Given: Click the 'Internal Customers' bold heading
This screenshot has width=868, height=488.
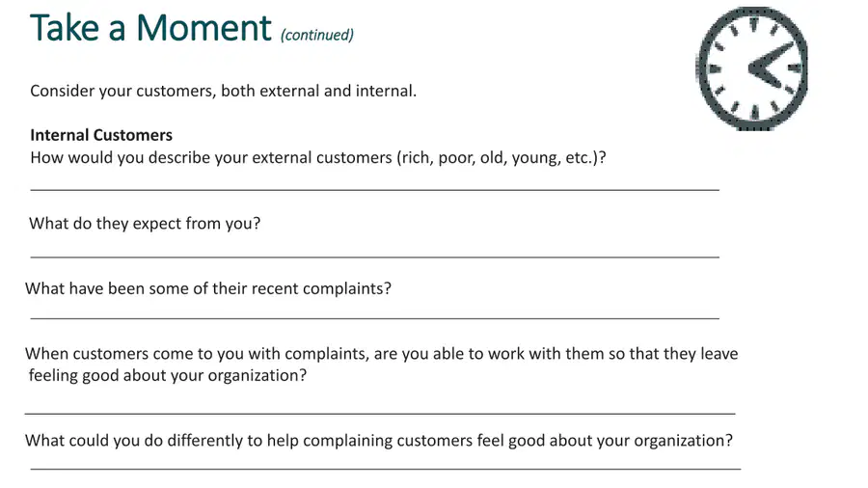Looking at the screenshot, I should [101, 135].
